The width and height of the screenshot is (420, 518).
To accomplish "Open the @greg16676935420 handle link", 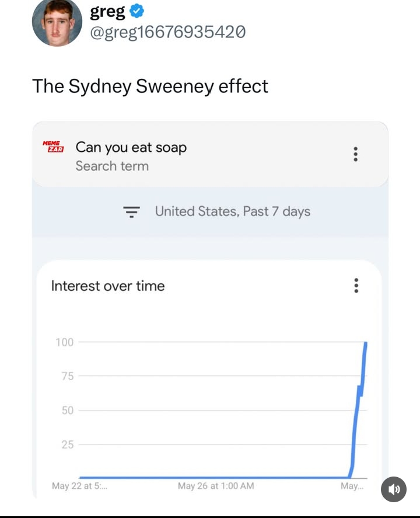I will click(x=167, y=32).
